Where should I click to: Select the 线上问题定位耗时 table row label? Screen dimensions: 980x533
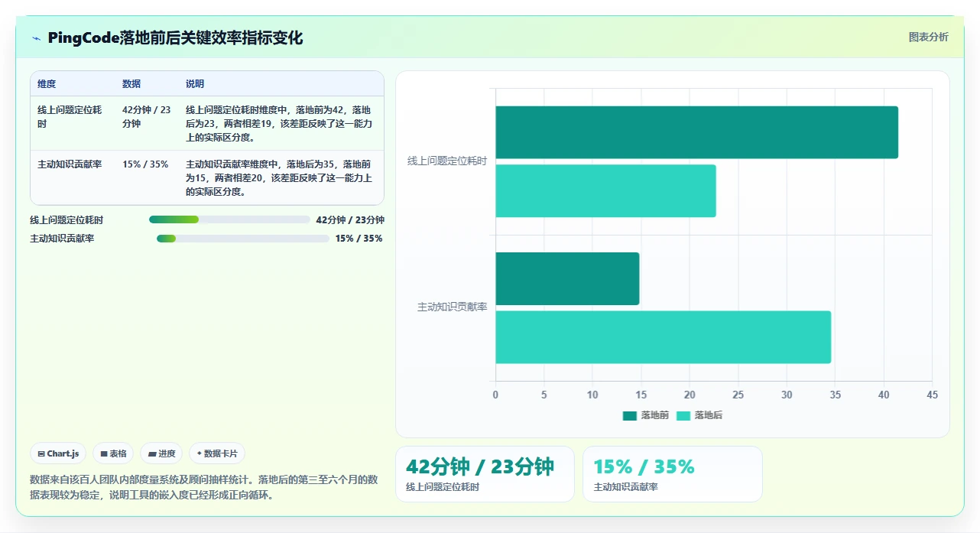click(70, 117)
